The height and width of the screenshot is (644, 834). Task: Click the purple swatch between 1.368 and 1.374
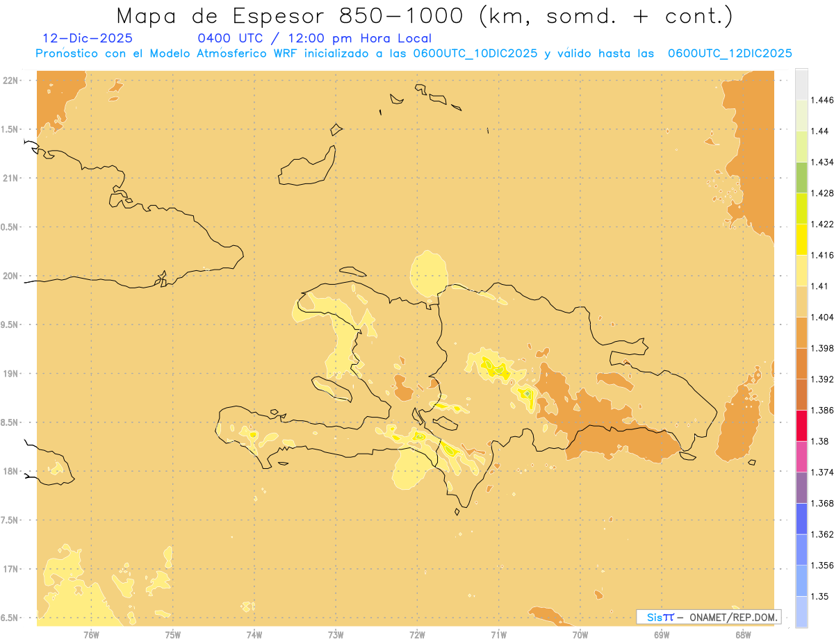(801, 488)
